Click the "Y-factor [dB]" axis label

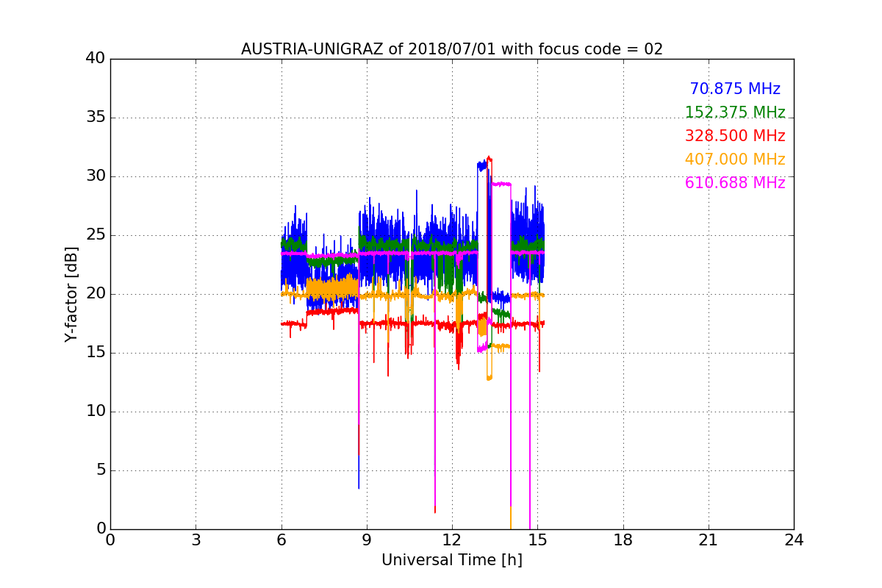pos(71,294)
